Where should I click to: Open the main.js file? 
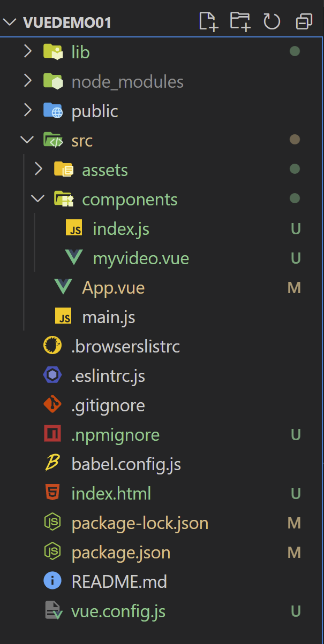pyautogui.click(x=109, y=317)
